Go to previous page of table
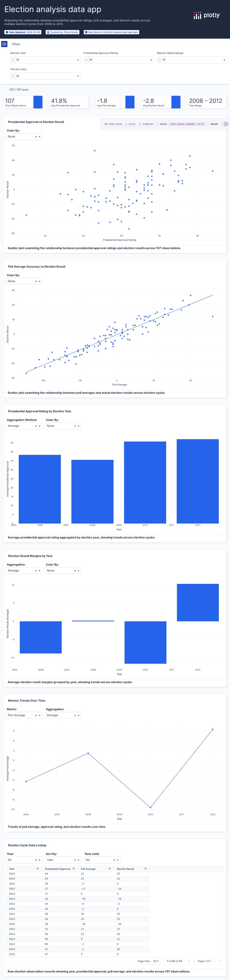This screenshot has width=230, height=980. pos(194,961)
